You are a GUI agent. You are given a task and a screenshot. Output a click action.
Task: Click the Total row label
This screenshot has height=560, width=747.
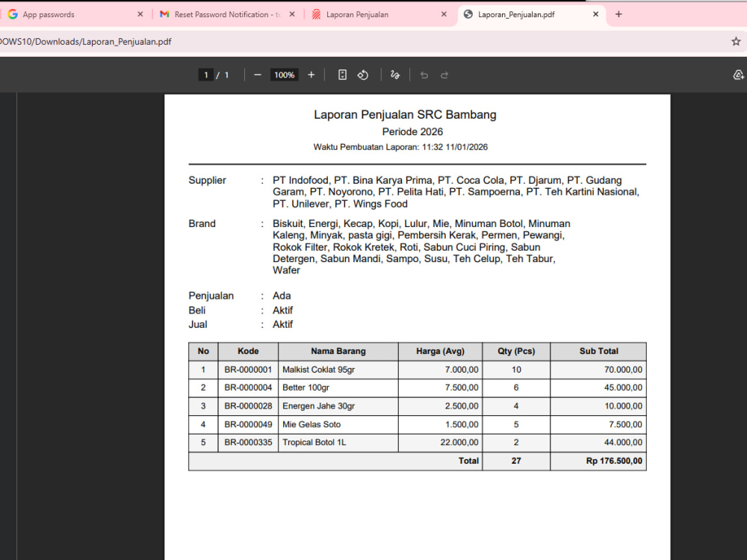pos(468,461)
